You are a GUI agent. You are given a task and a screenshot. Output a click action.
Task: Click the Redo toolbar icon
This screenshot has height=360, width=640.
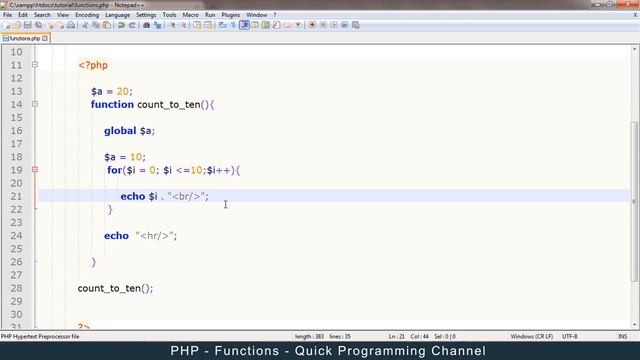[132, 25]
